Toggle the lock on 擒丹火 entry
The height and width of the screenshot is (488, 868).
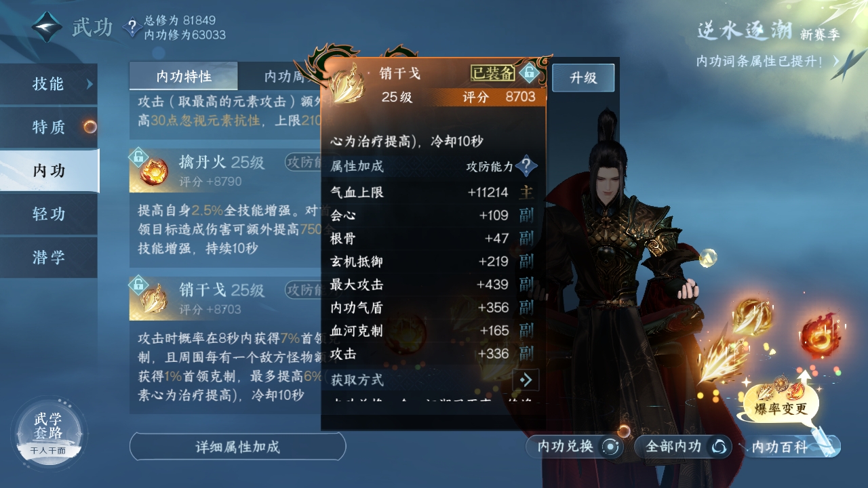coord(139,157)
